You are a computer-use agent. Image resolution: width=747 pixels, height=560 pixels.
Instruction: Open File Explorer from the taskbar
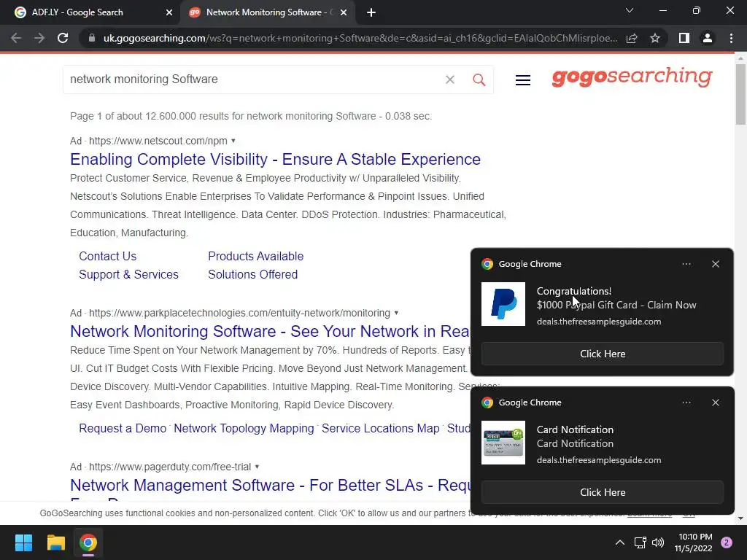click(x=55, y=542)
